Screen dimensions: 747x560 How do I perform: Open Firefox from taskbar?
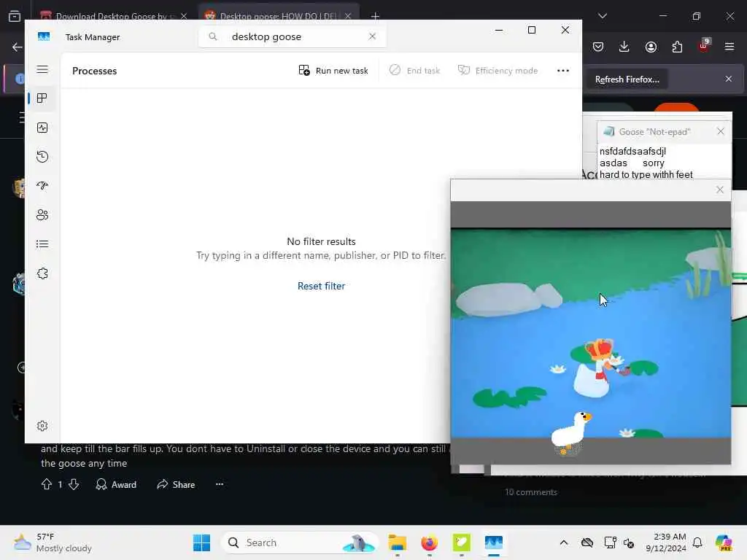click(429, 542)
